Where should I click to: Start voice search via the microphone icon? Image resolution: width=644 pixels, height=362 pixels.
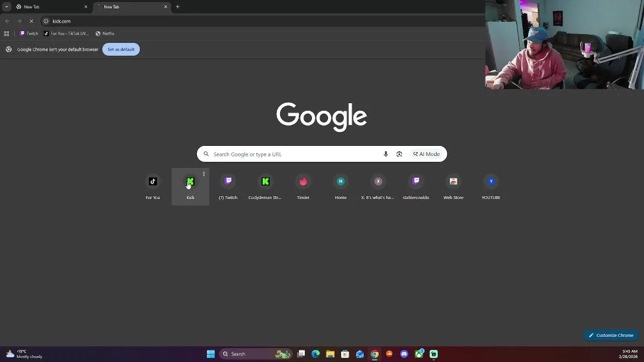[x=386, y=154]
